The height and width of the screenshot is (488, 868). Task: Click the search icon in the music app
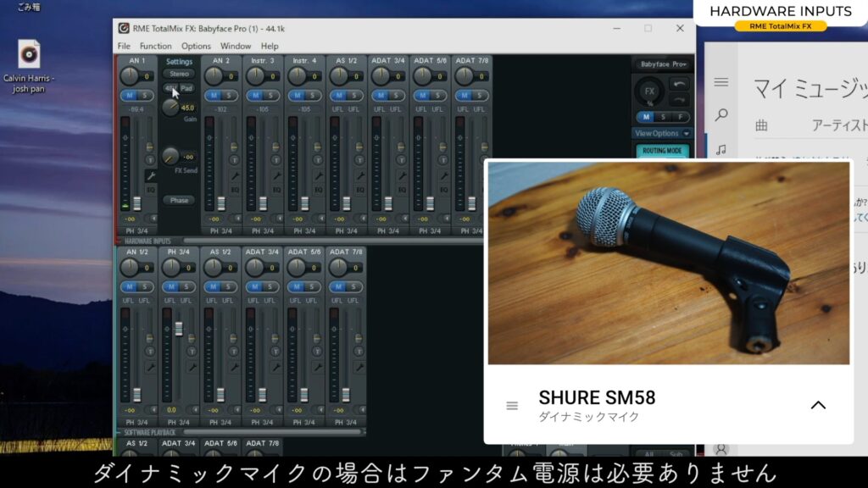[x=721, y=115]
